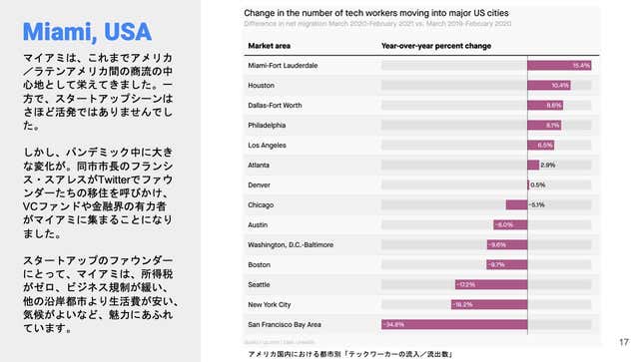Click the Market area column header

click(x=269, y=46)
